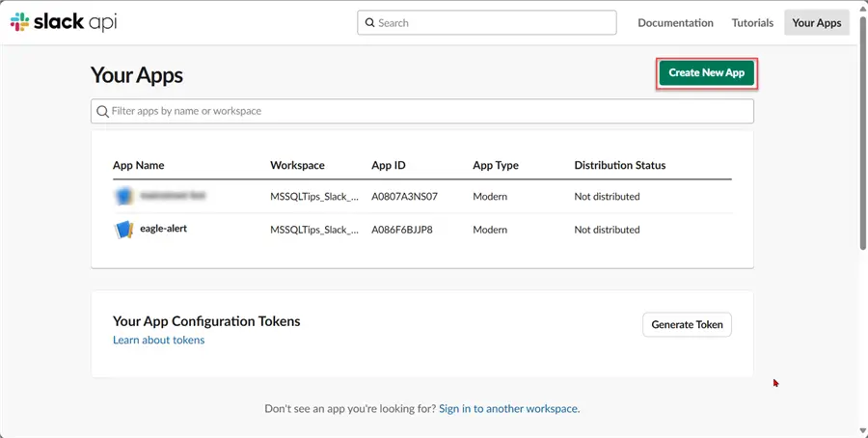Screen dimensions: 868x438
Task: Follow the Sign in to another workspace link
Action: [x=508, y=409]
